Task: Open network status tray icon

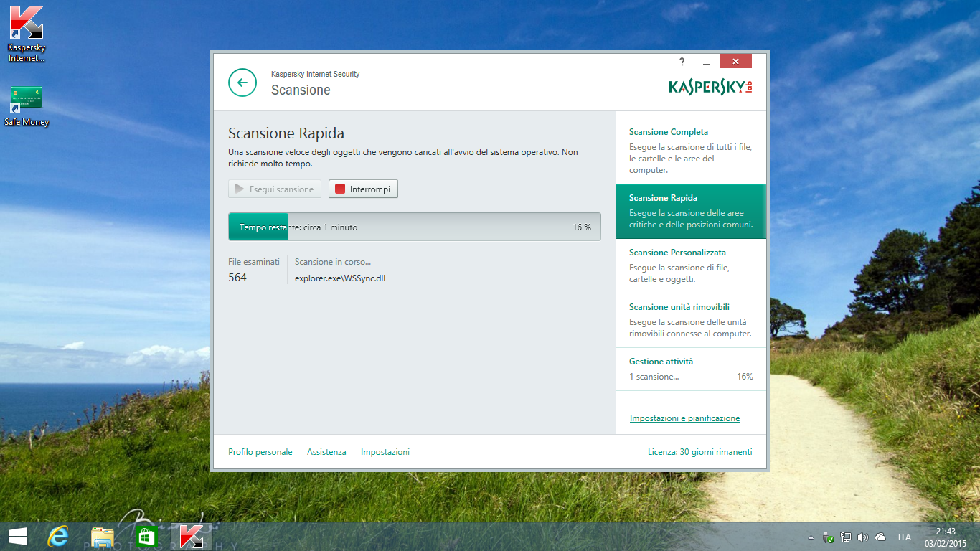Action: (x=846, y=537)
